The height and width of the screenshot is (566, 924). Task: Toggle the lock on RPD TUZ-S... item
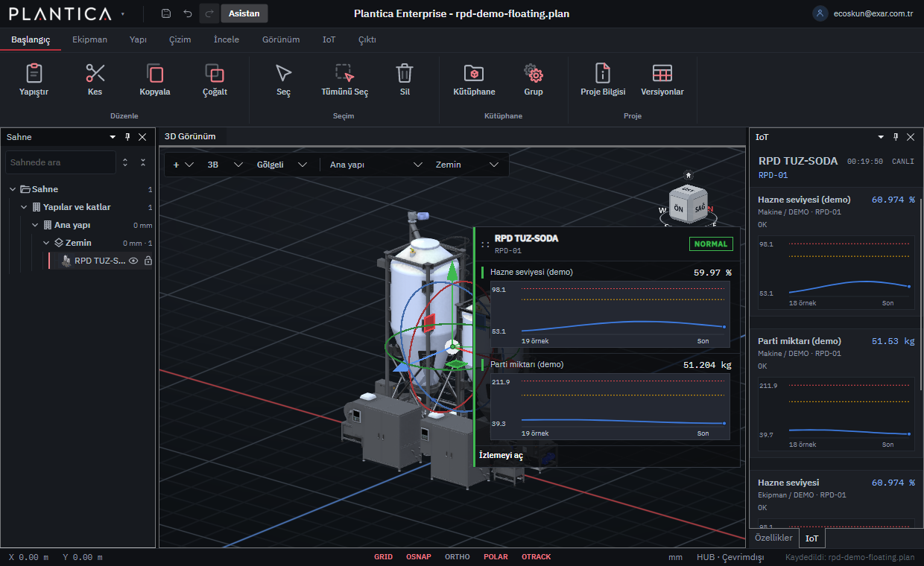click(x=148, y=261)
